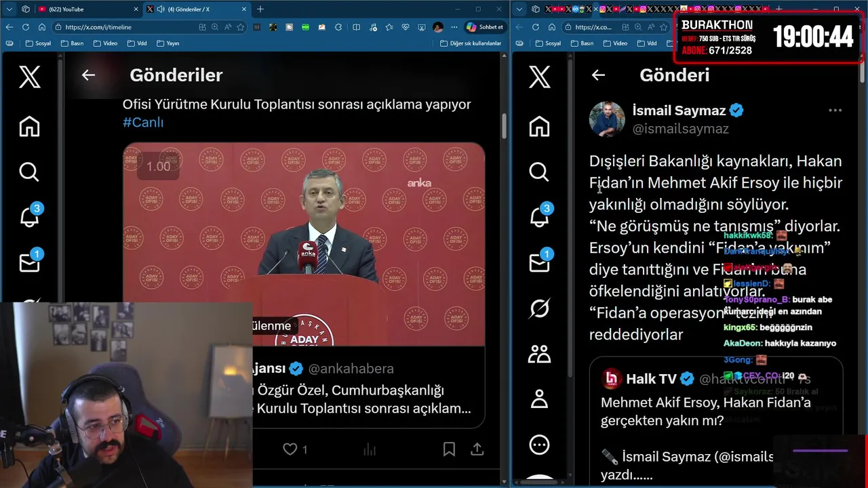Bookmark the Anka Ajansı post
The height and width of the screenshot is (488, 868).
point(449,449)
